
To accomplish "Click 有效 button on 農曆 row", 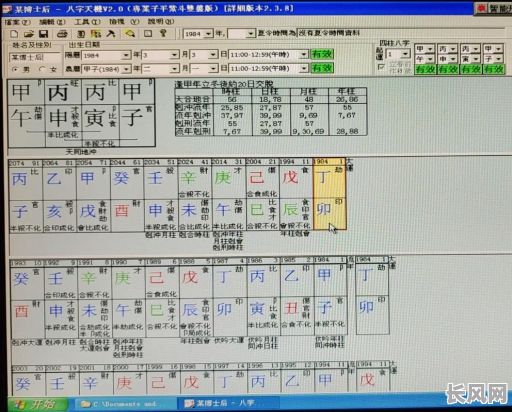I will pyautogui.click(x=322, y=68).
